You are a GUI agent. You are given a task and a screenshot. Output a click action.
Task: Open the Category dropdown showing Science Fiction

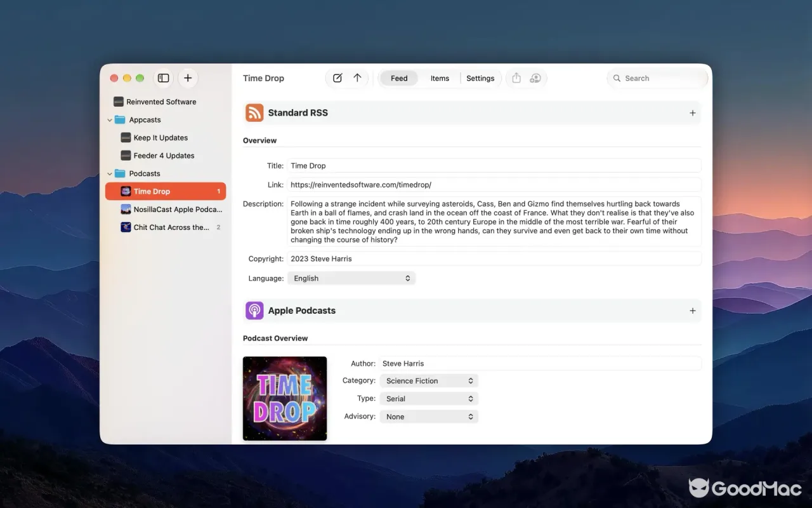point(429,381)
